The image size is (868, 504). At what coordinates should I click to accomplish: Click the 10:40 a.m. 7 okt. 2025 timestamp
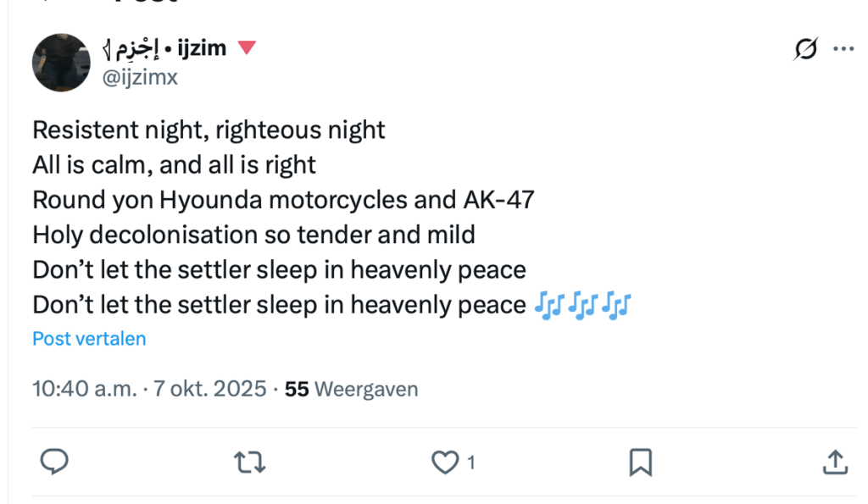(x=150, y=389)
